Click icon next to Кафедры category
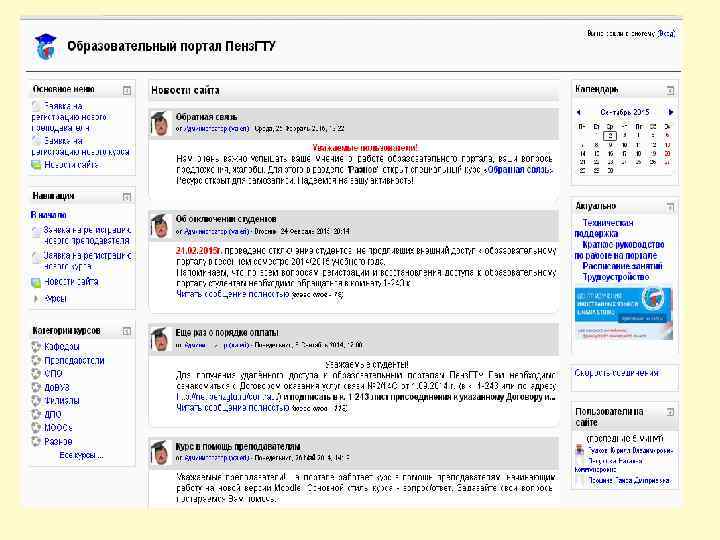Viewport: 720px width, 540px height. click(36, 346)
